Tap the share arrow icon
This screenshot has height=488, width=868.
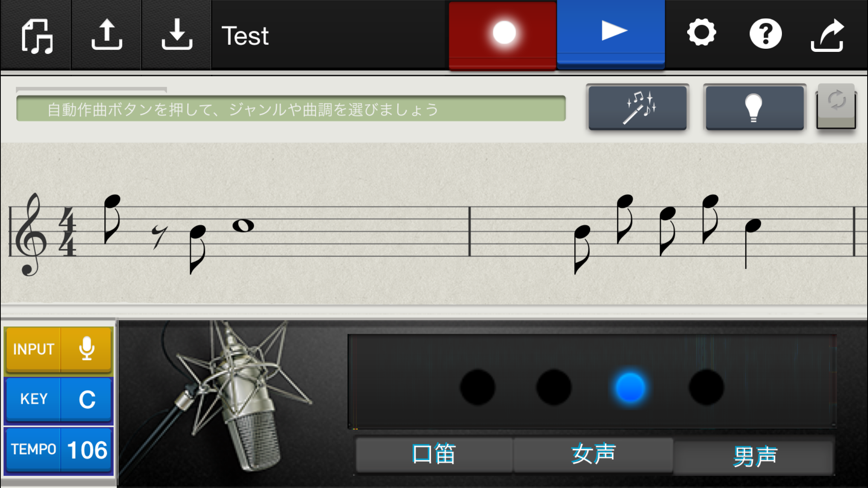(x=828, y=35)
